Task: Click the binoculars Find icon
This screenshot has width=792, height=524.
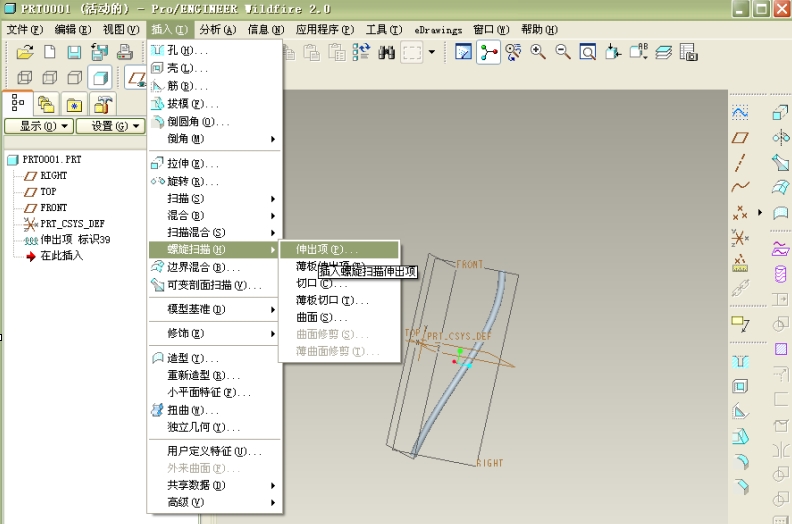Action: click(386, 52)
